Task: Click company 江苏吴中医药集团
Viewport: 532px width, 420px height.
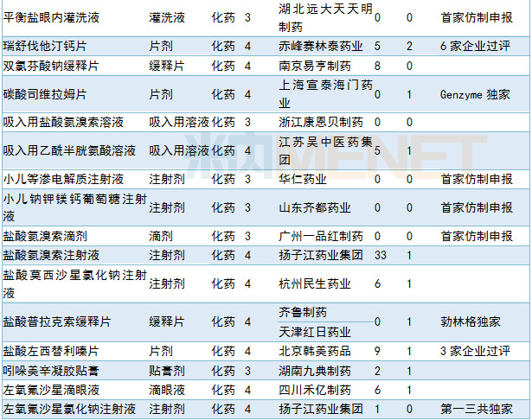Action: click(326, 150)
